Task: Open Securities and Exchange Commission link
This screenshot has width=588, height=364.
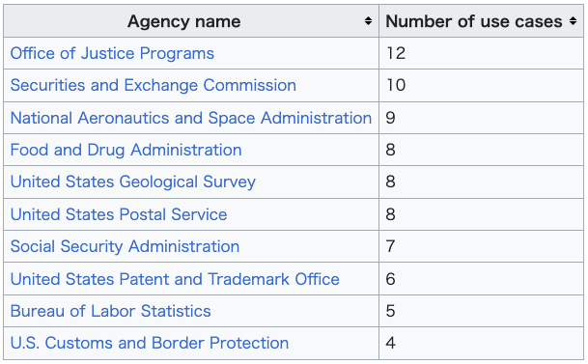Action: point(153,85)
